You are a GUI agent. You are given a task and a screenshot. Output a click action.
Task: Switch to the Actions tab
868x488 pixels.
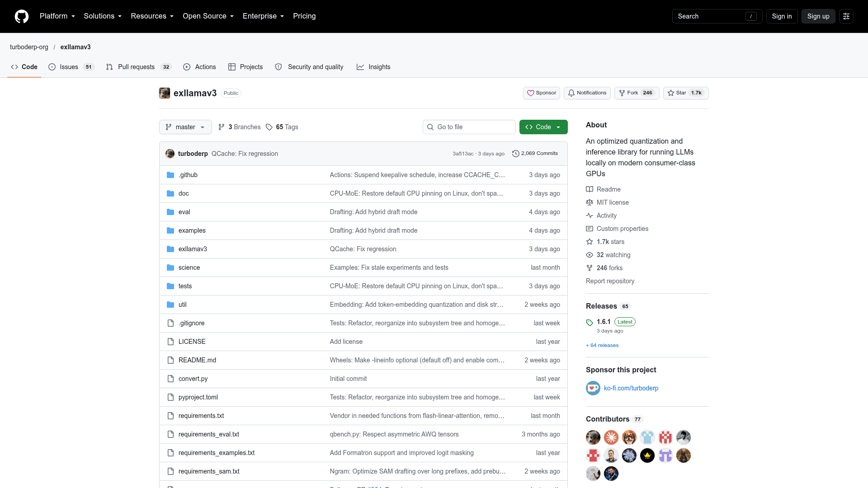(x=199, y=67)
